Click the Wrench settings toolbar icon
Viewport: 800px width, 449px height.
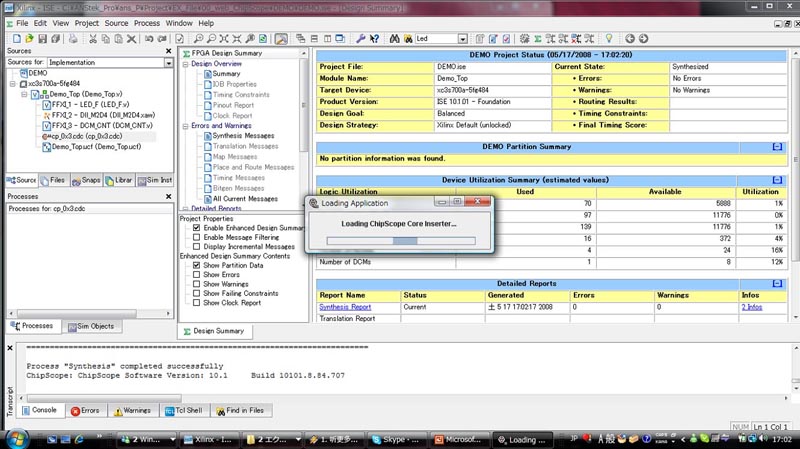point(361,39)
